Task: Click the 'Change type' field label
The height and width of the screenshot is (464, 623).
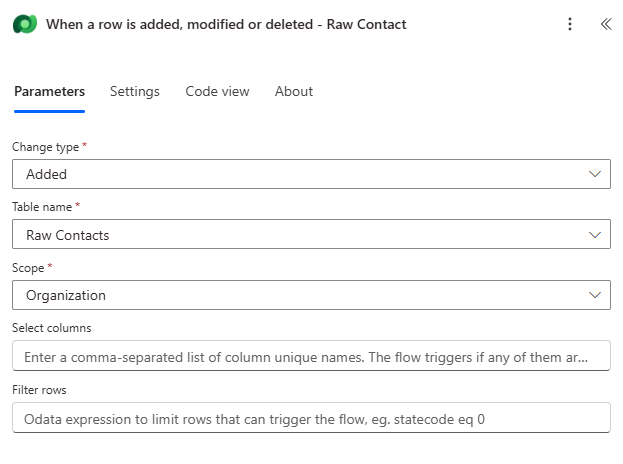Action: pos(45,147)
